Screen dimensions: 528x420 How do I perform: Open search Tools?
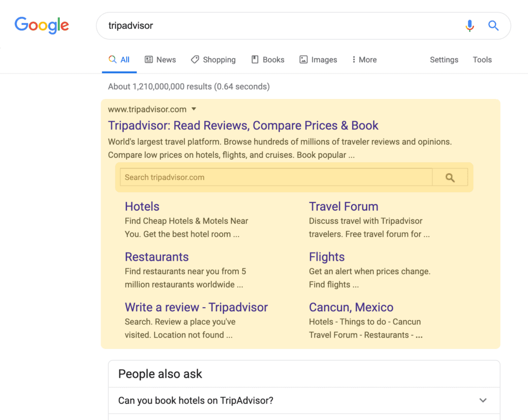[x=482, y=60]
